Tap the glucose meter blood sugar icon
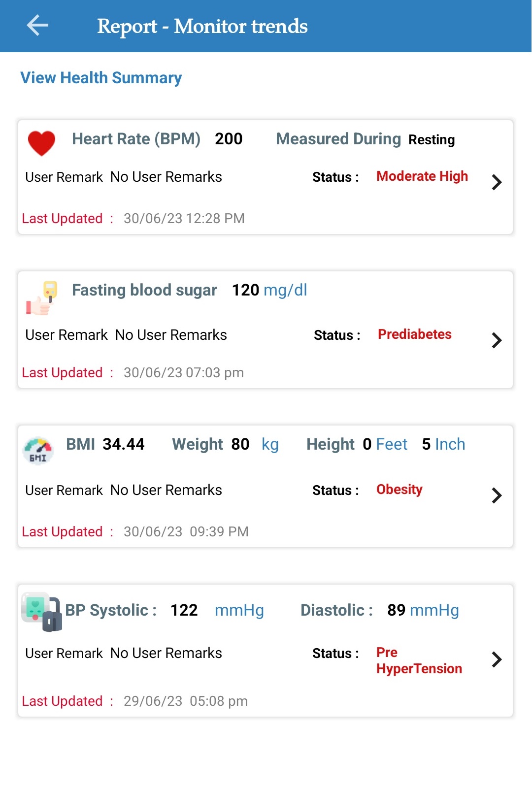 point(42,298)
